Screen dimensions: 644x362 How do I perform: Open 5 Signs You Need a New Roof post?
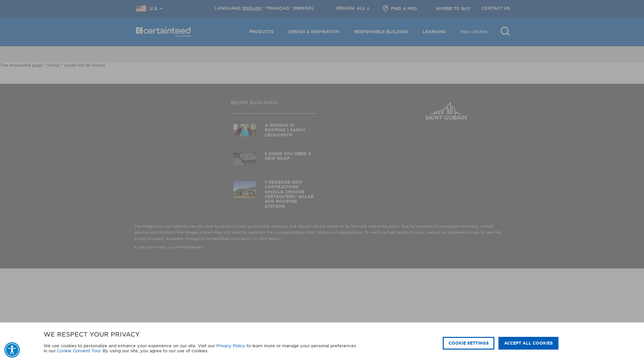tap(288, 156)
